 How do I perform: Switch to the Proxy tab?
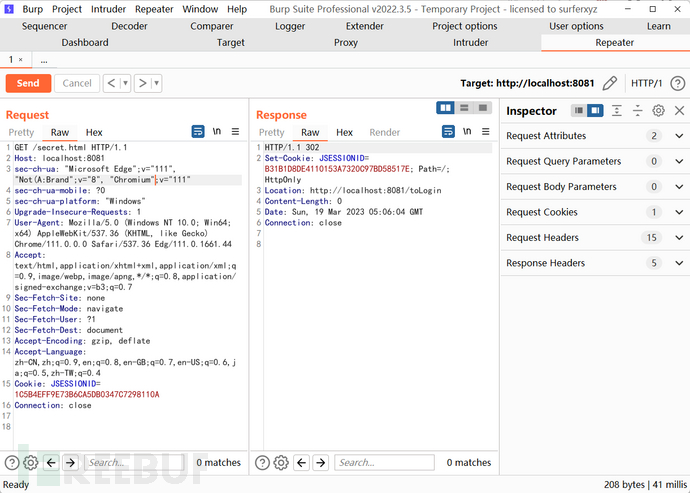point(345,43)
